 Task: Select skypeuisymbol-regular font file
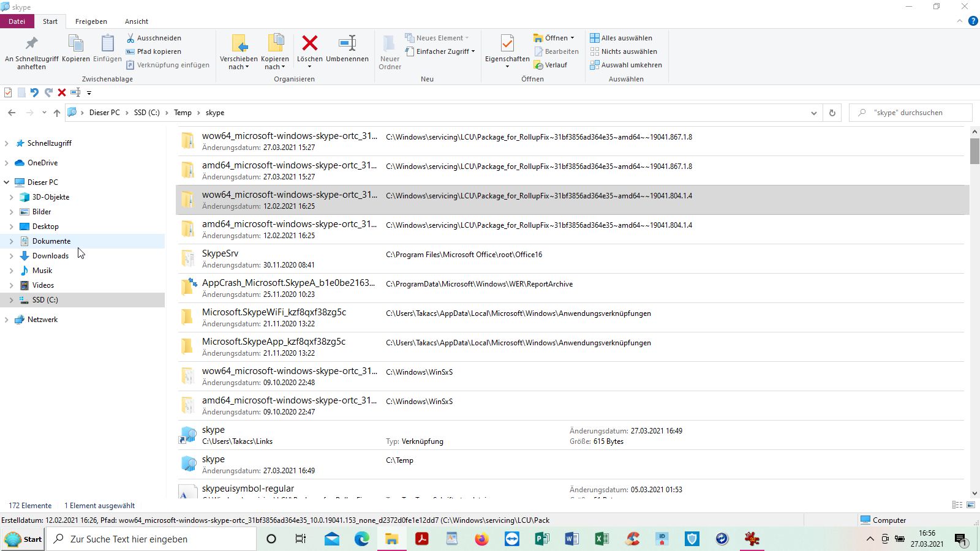pyautogui.click(x=572, y=489)
